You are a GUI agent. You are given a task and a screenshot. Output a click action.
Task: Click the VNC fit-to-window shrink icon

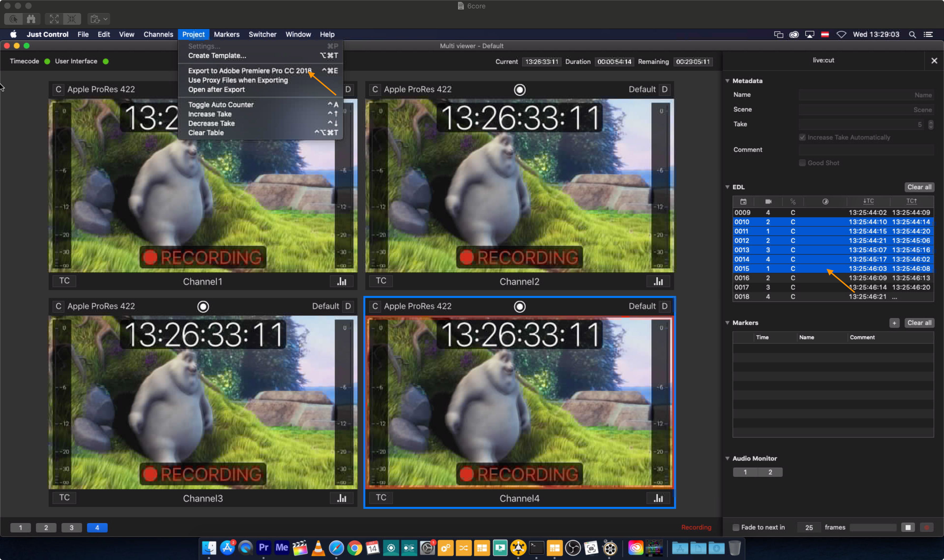coord(72,19)
